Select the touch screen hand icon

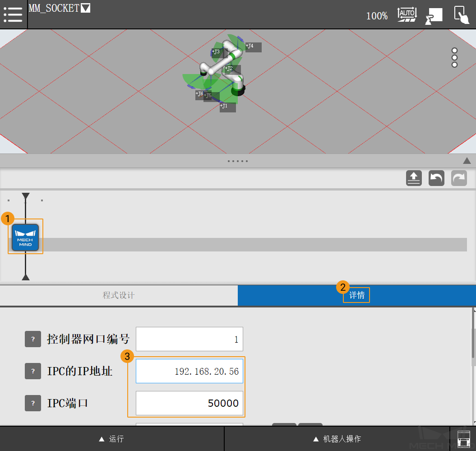(462, 14)
